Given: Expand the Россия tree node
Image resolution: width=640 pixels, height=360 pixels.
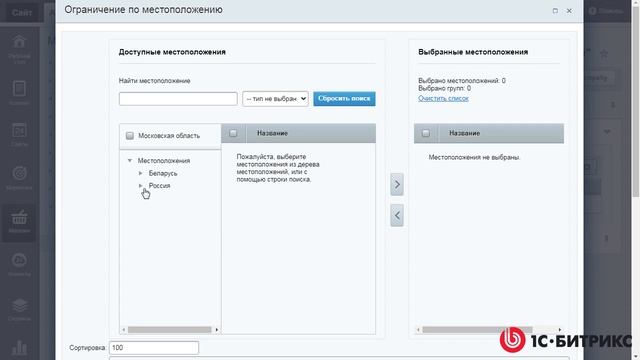Looking at the screenshot, I should click(140, 186).
